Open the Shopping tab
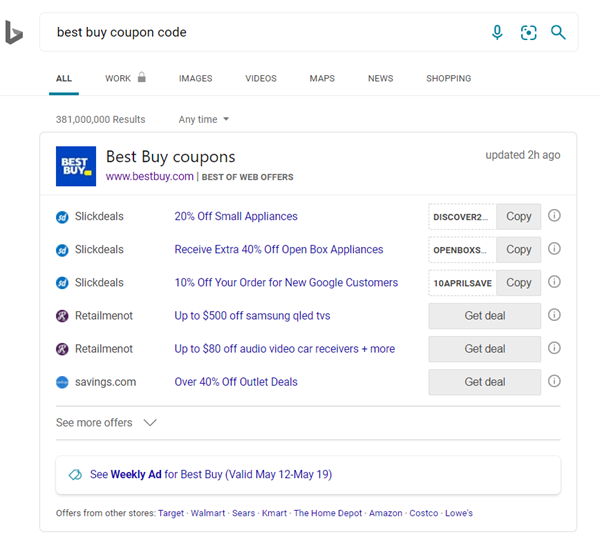 448,78
